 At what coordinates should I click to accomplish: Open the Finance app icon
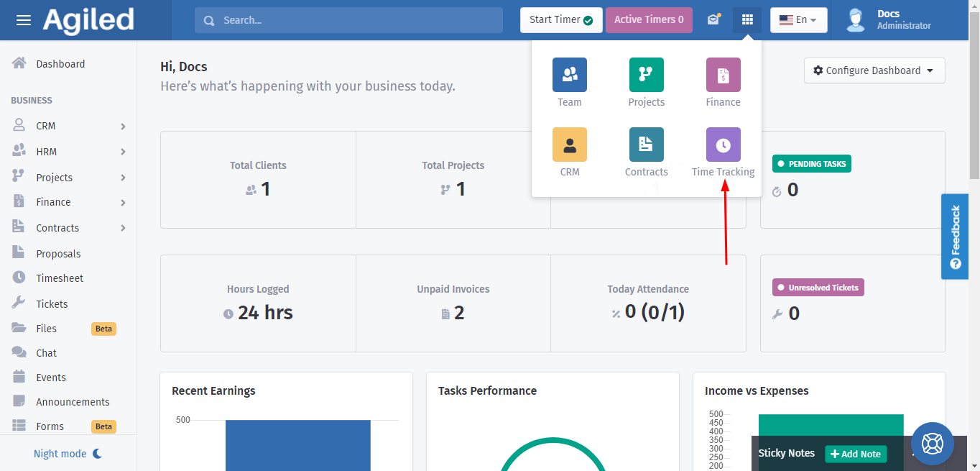(x=723, y=76)
